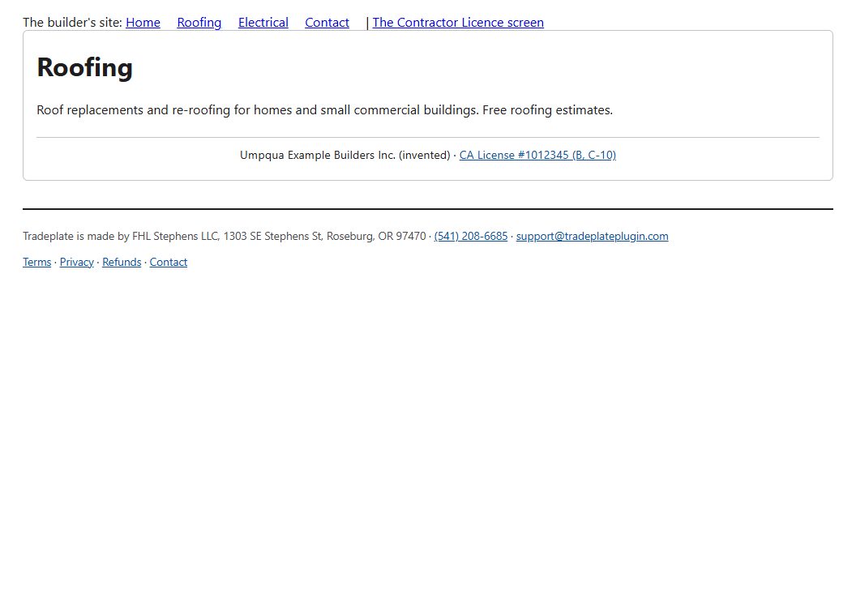This screenshot has height=616, width=856.
Task: Click the pipe separator before the Licence link
Action: [x=367, y=23]
